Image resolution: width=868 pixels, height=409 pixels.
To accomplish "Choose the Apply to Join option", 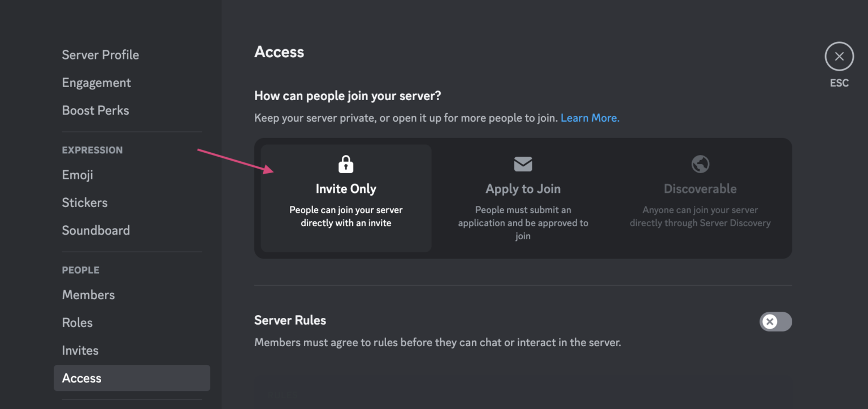I will (x=523, y=198).
